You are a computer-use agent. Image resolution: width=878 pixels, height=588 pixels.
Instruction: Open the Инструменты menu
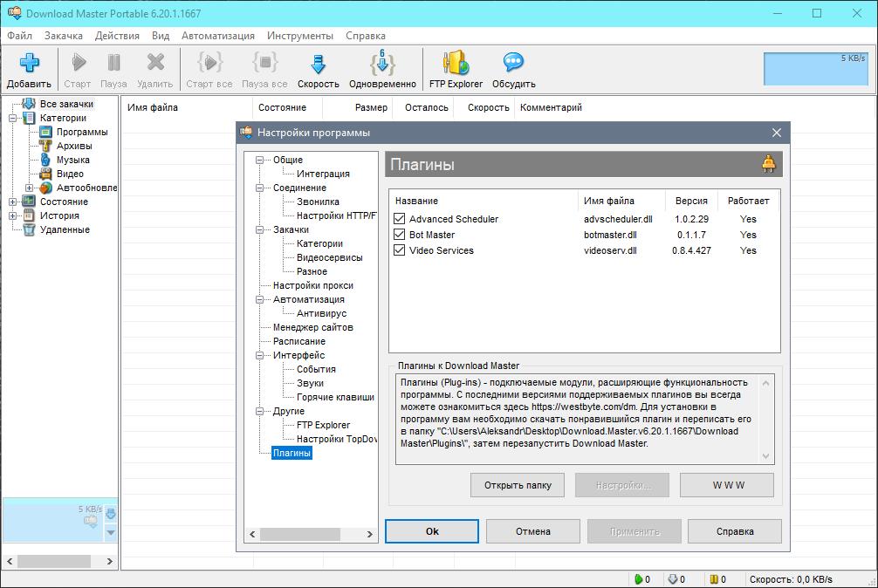coord(299,36)
